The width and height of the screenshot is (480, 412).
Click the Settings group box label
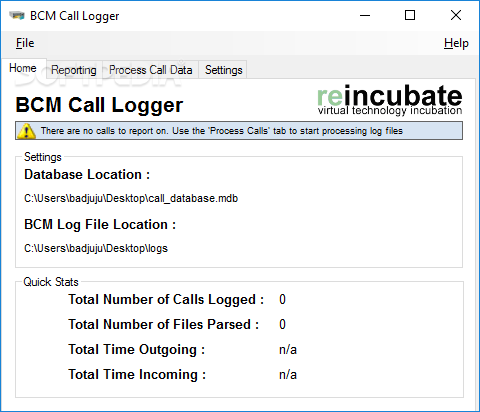click(43, 157)
